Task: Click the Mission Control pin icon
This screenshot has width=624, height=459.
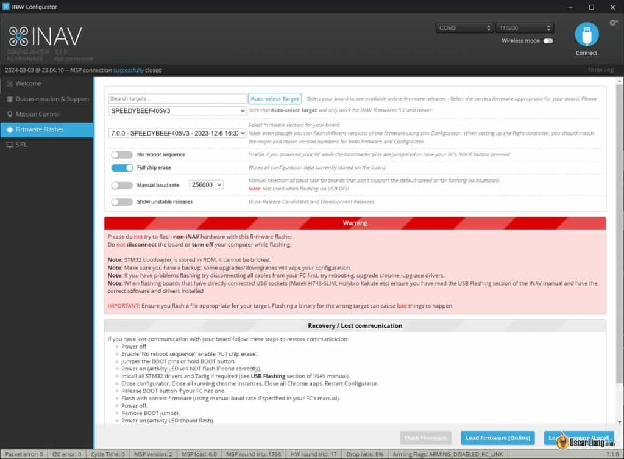Action: point(10,114)
